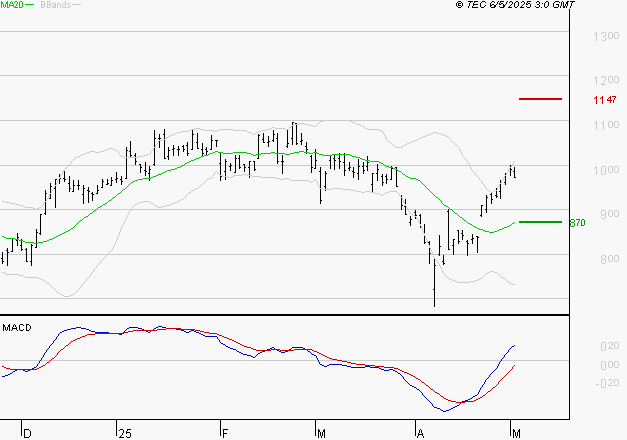The height and width of the screenshot is (440, 627).
Task: Click the 1200 price axis label
Action: coord(606,80)
